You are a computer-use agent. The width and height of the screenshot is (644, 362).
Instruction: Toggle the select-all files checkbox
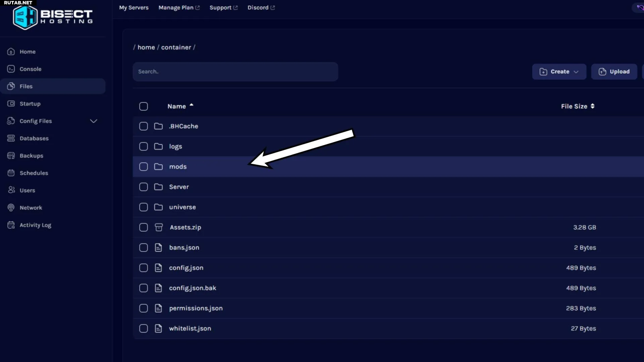tap(144, 106)
